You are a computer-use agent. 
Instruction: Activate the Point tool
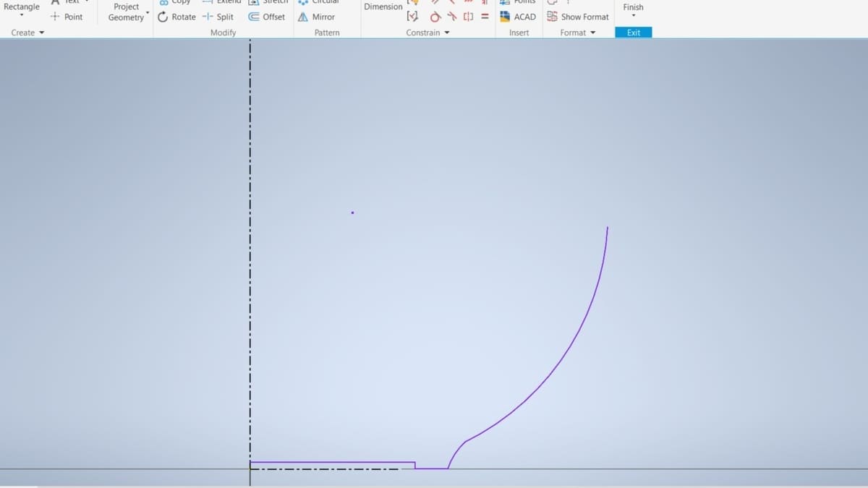tap(67, 17)
